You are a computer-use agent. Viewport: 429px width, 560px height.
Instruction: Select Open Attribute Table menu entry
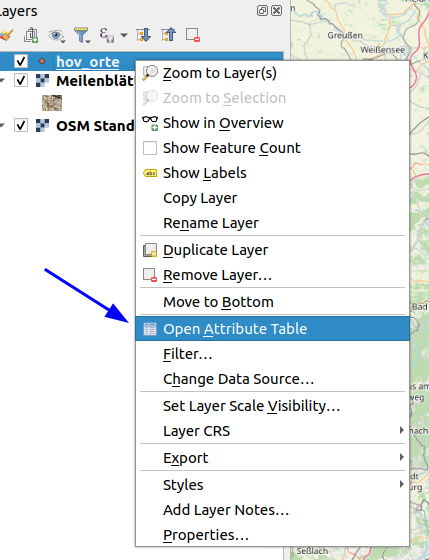coord(272,329)
